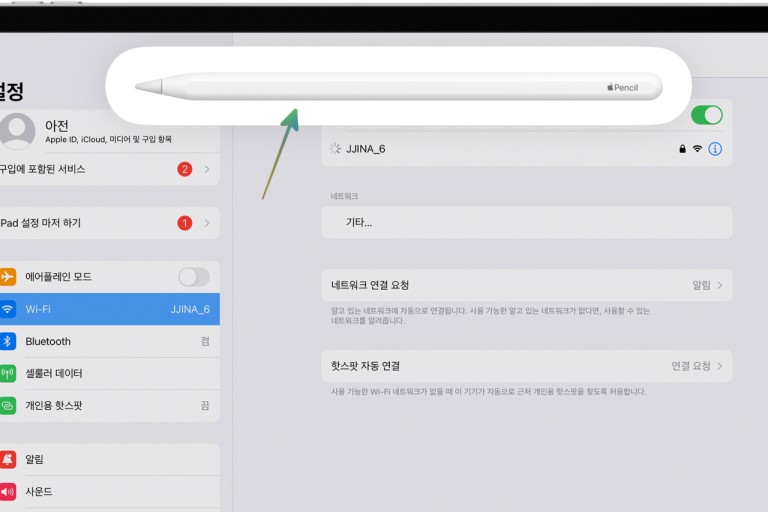This screenshot has width=768, height=512.
Task: Open the 핫스팟 자동 연결 chevron
Action: (720, 366)
